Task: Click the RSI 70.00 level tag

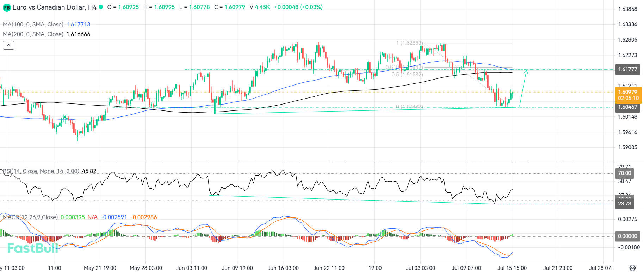Action: tap(625, 173)
